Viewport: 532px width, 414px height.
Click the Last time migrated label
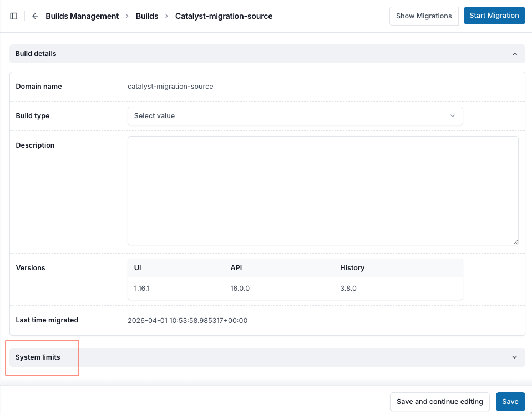[47, 320]
